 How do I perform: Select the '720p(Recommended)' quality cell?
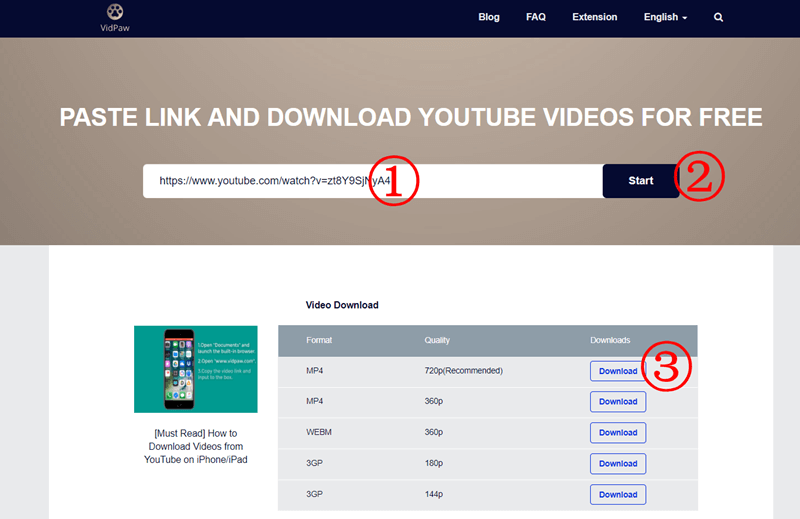(463, 370)
